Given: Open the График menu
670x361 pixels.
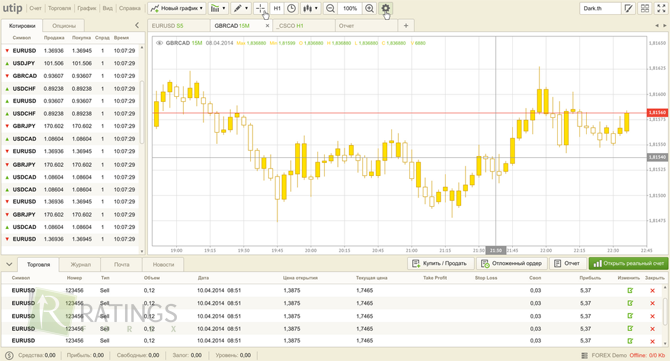Looking at the screenshot, I should [87, 8].
